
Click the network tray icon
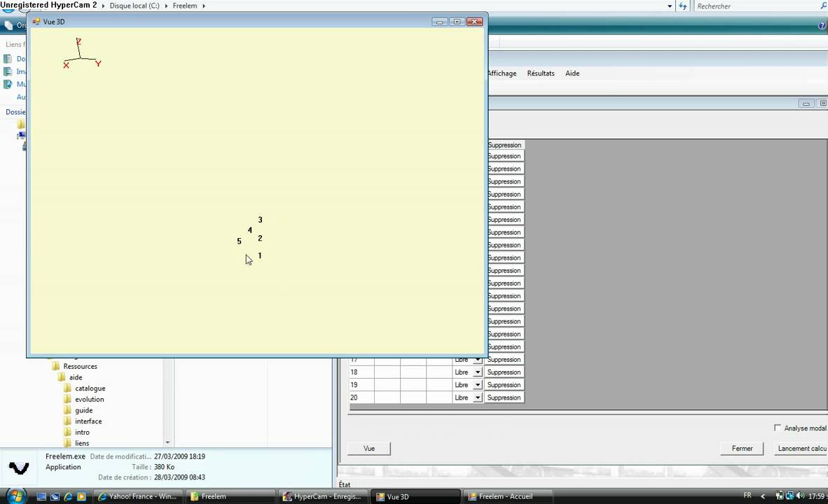tap(789, 496)
